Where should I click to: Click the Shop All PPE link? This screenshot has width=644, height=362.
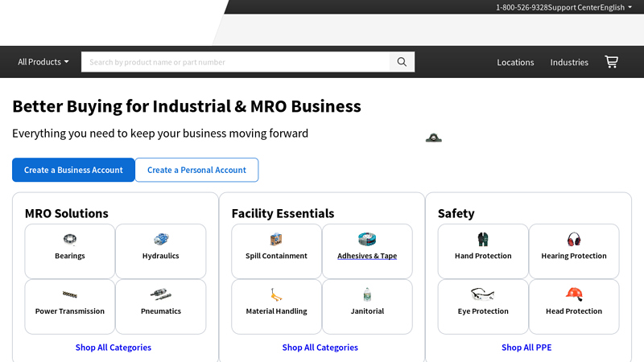tap(526, 348)
